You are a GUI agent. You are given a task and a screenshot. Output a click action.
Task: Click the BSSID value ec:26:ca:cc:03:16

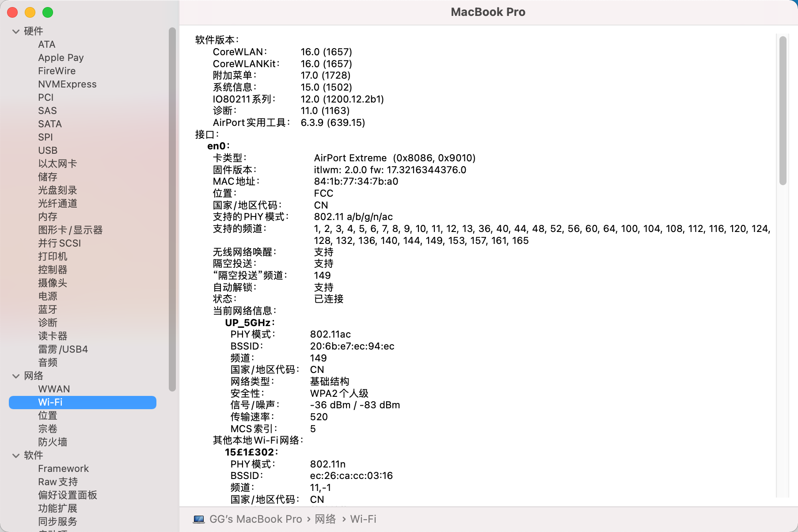351,476
